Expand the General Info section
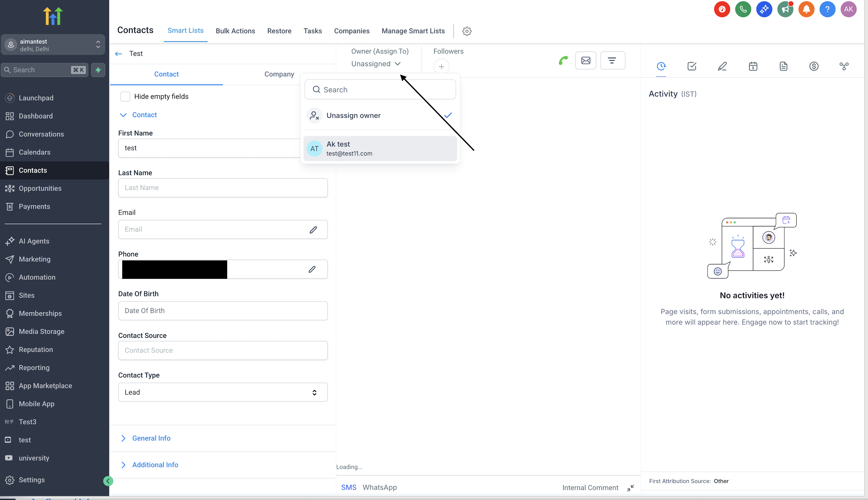This screenshot has width=868, height=500. coord(151,438)
